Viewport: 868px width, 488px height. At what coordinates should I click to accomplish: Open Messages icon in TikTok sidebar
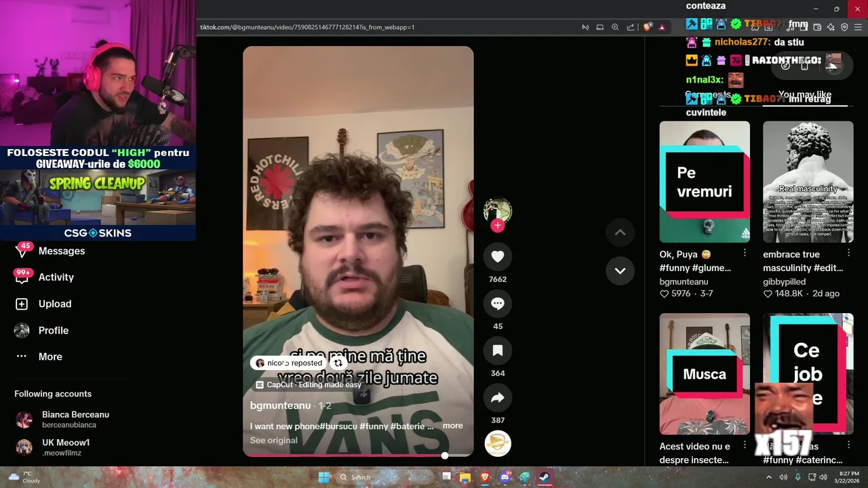tap(22, 251)
